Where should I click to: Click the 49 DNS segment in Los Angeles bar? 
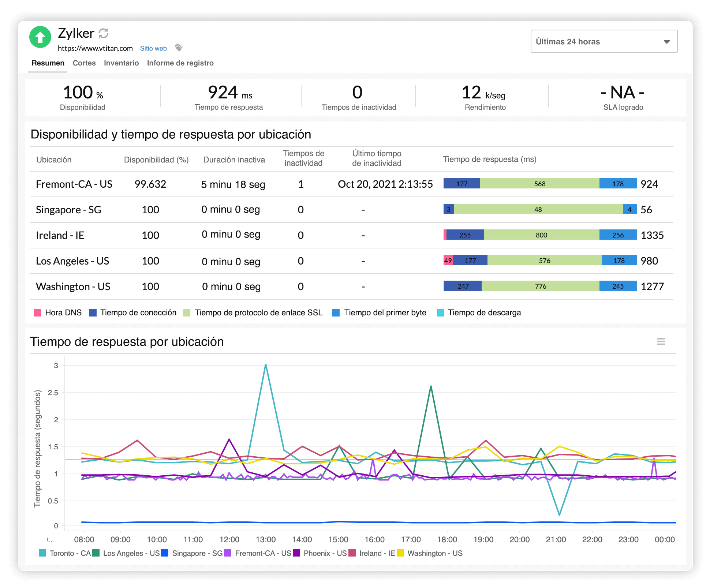point(448,260)
